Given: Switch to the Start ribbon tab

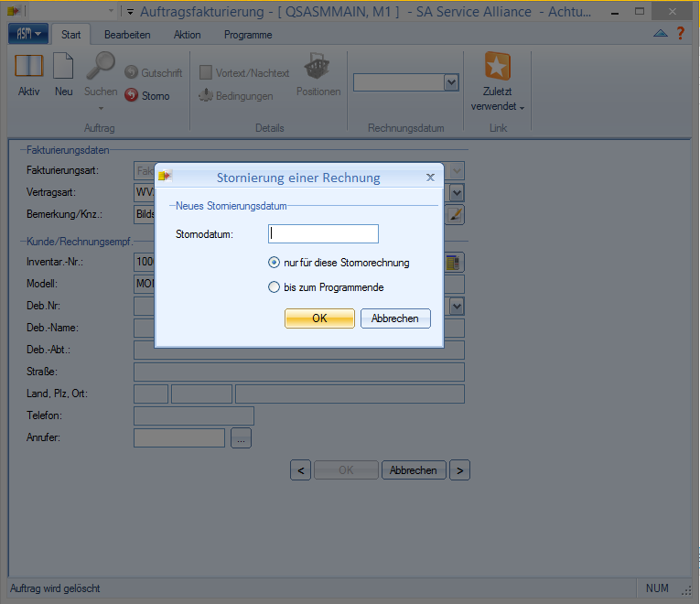Looking at the screenshot, I should (71, 35).
